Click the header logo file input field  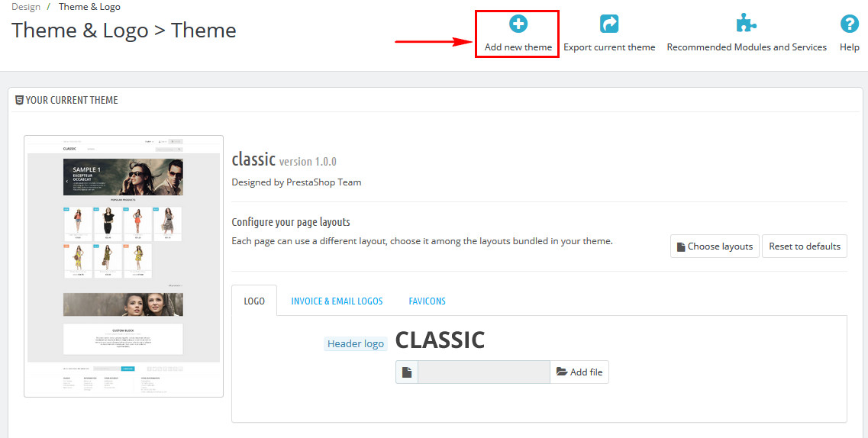483,372
